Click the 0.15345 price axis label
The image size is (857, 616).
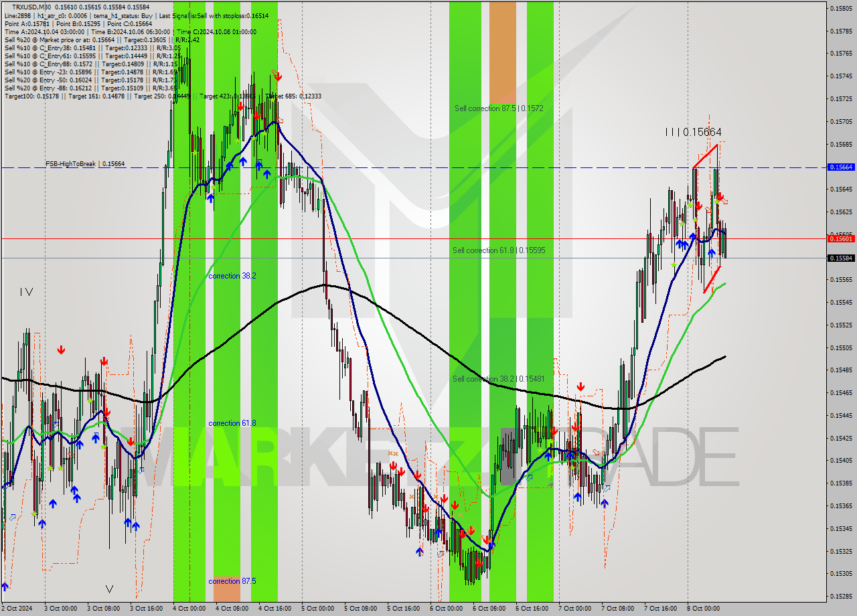coord(840,528)
